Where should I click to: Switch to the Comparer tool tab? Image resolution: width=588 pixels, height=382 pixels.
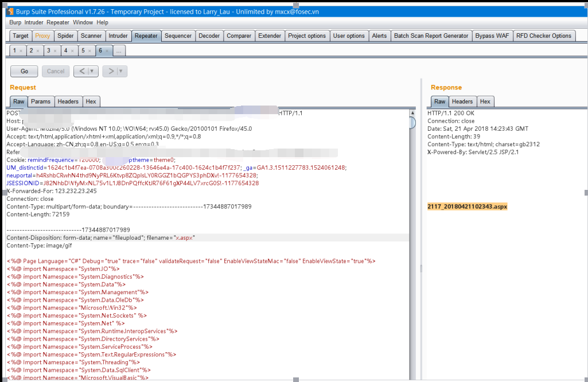pos(239,36)
